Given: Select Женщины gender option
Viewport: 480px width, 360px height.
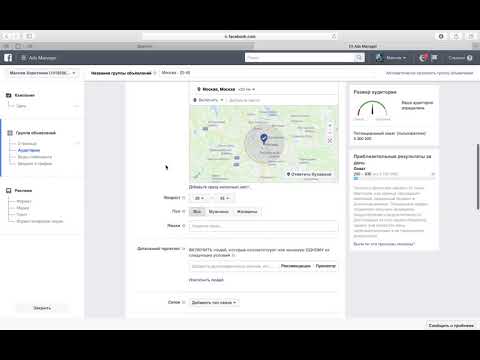Looking at the screenshot, I should click(247, 211).
